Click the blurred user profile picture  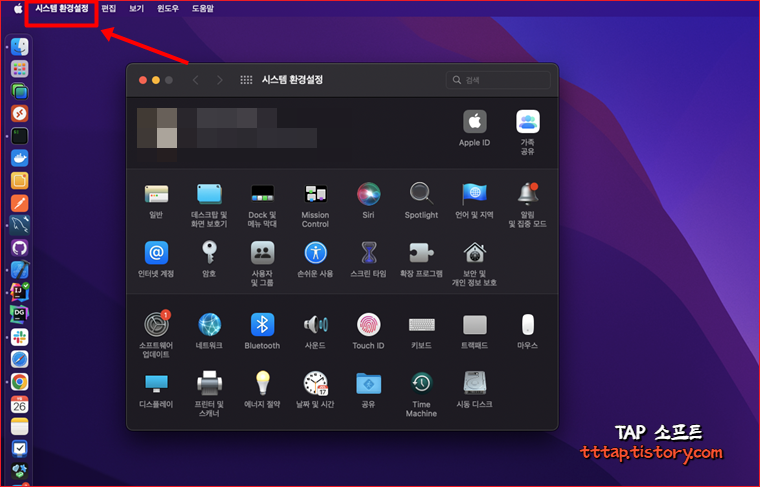click(x=157, y=128)
